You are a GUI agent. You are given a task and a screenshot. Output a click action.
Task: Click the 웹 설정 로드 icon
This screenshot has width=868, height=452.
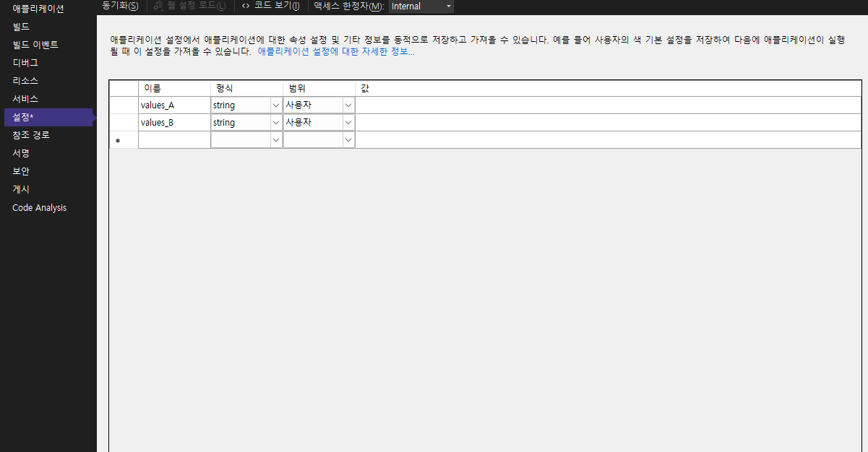pos(159,6)
